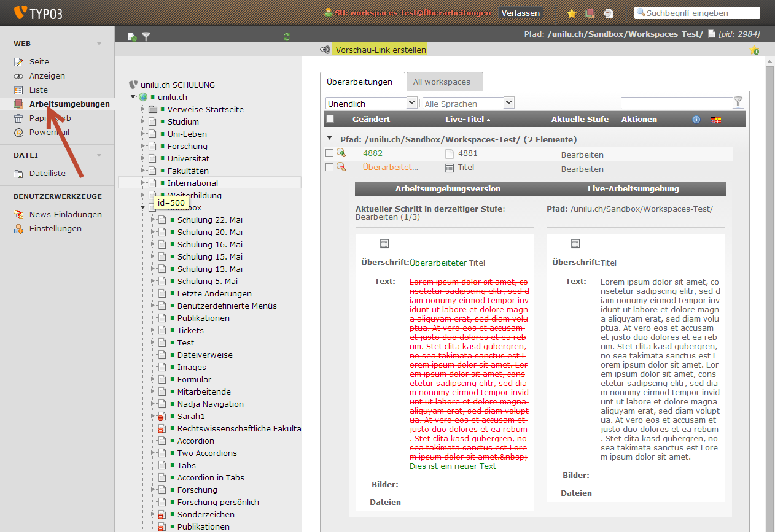The image size is (775, 532).
Task: Open the Arbeitsumgebungen module
Action: tap(69, 104)
